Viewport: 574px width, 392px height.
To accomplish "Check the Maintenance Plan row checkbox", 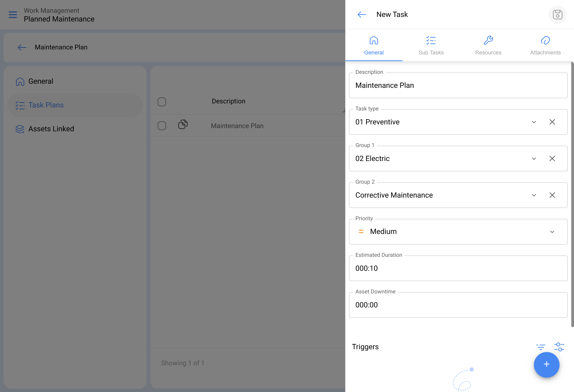I will coord(162,126).
